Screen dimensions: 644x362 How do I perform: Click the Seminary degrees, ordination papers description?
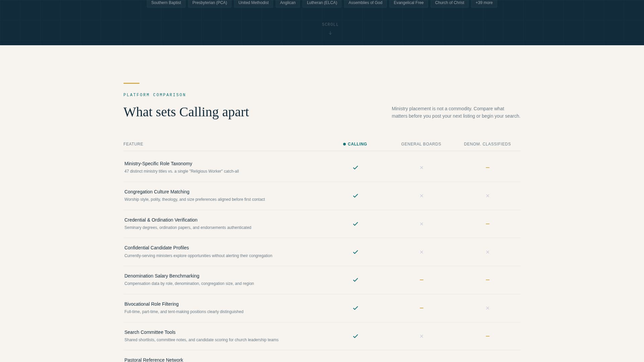188,228
